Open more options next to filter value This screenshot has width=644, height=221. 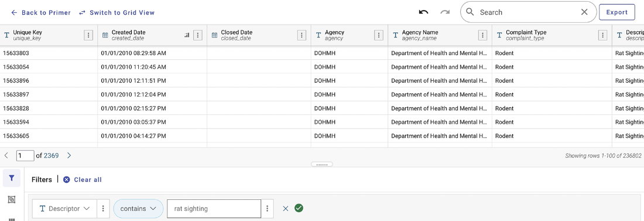[268, 209]
